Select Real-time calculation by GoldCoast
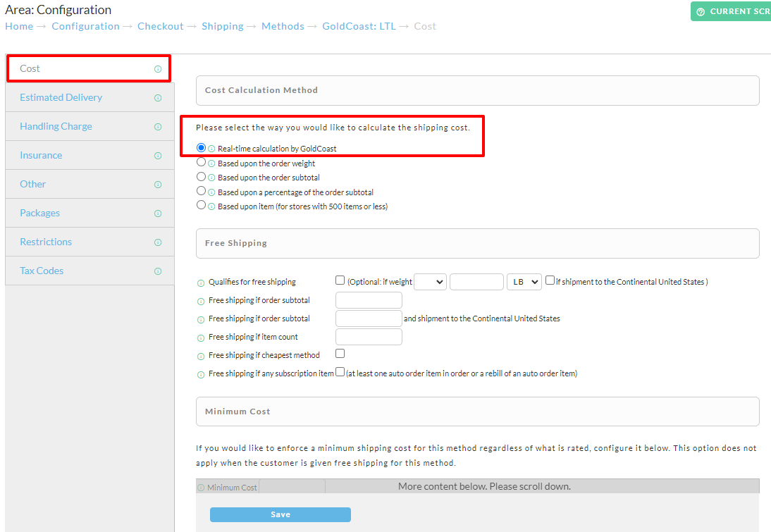The height and width of the screenshot is (532, 771). tap(201, 147)
